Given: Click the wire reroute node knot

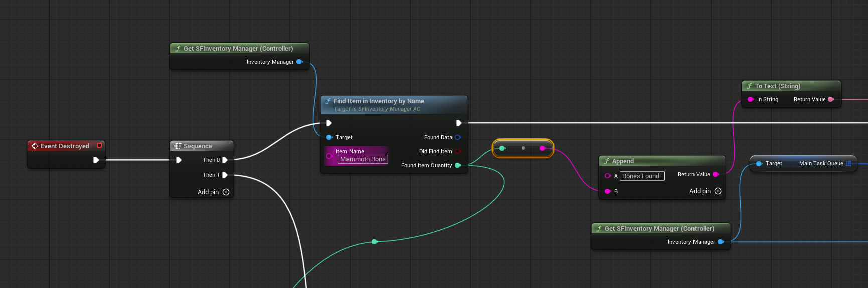Looking at the screenshot, I should point(374,242).
